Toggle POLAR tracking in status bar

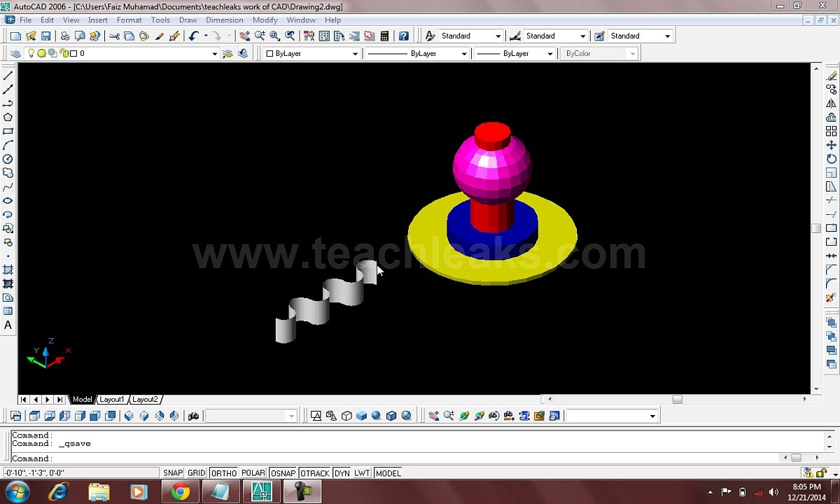click(x=253, y=473)
